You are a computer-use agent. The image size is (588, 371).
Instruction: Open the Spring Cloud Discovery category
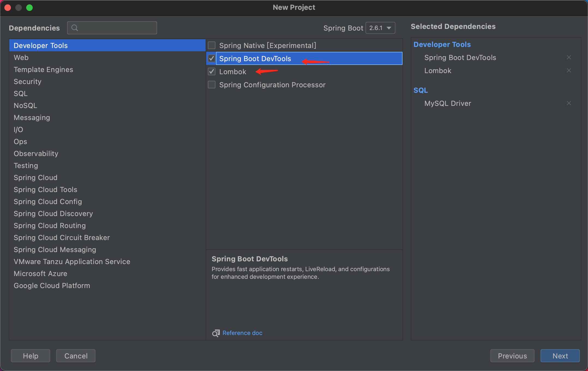53,214
